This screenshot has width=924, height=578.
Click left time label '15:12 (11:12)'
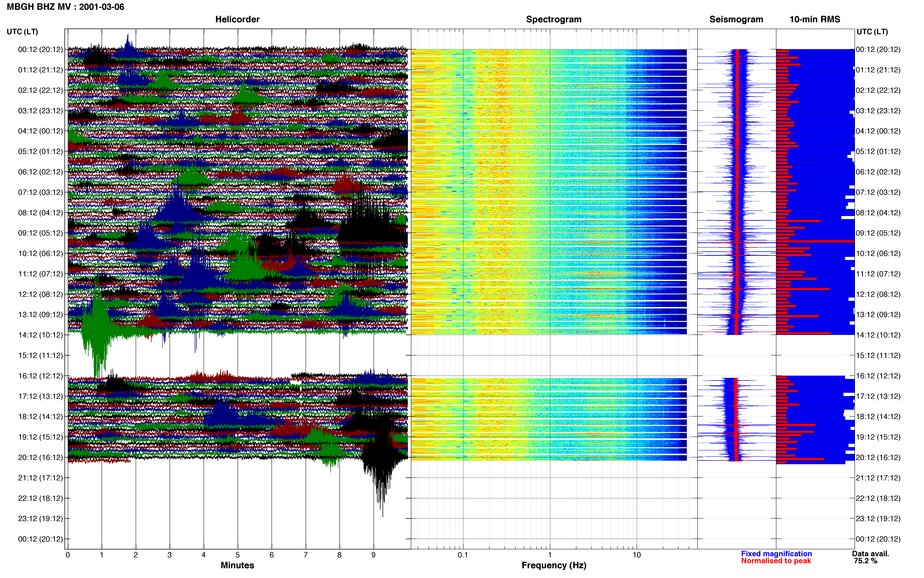pos(41,356)
